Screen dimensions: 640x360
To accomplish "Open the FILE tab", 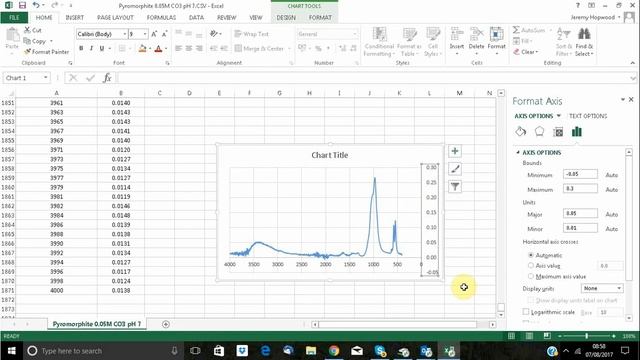I will 14,18.
